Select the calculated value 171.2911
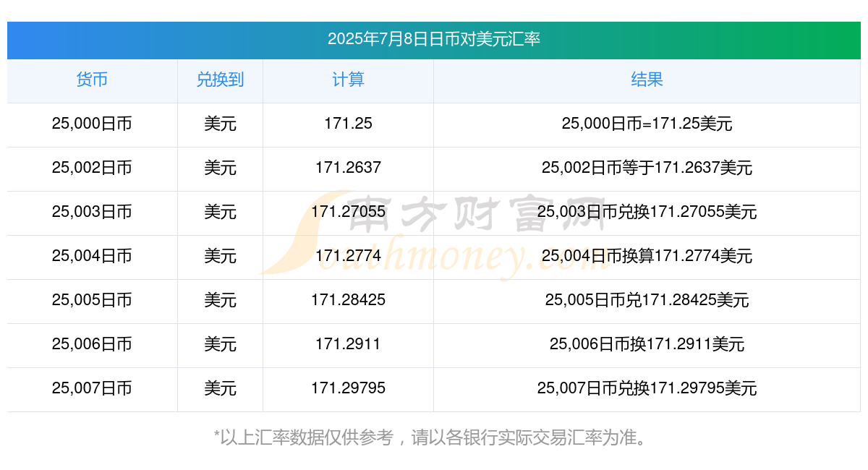The width and height of the screenshot is (868, 470). pyautogui.click(x=348, y=344)
